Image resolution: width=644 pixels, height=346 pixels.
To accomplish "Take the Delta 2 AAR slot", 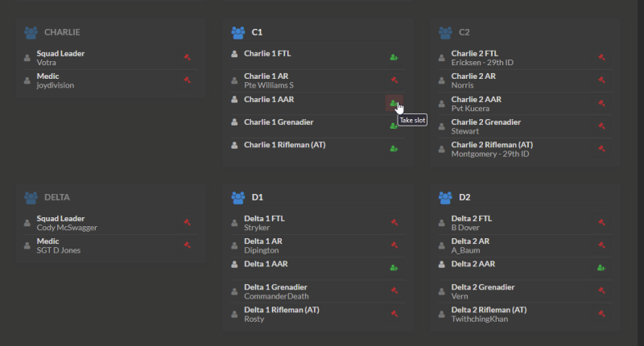I will (601, 268).
